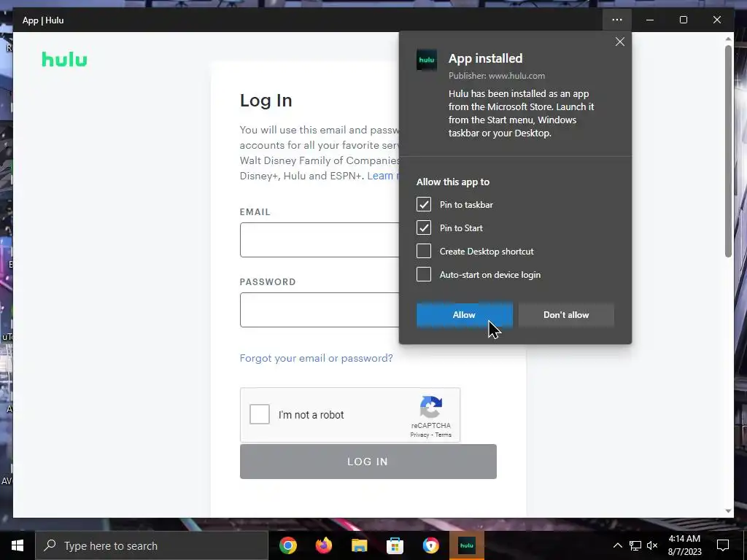Click the scrollbar up arrow
The height and width of the screenshot is (560, 747).
click(x=728, y=39)
